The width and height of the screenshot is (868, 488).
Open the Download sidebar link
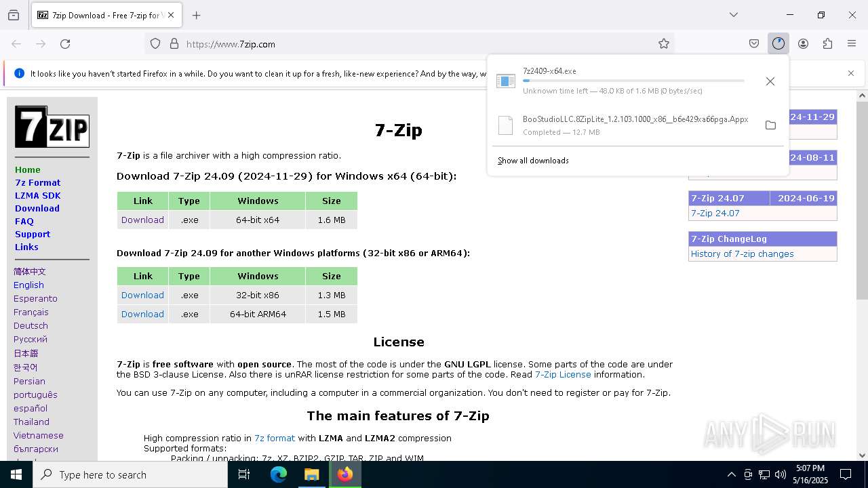pos(37,208)
